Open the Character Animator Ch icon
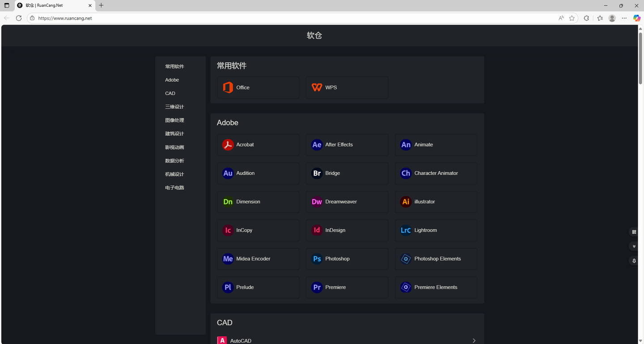 406,174
